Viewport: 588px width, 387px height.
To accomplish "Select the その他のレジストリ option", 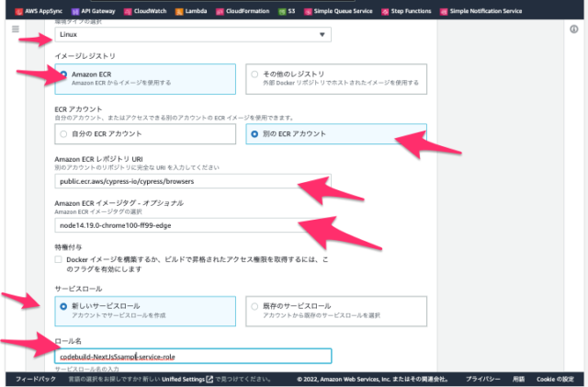I will tap(336, 79).
